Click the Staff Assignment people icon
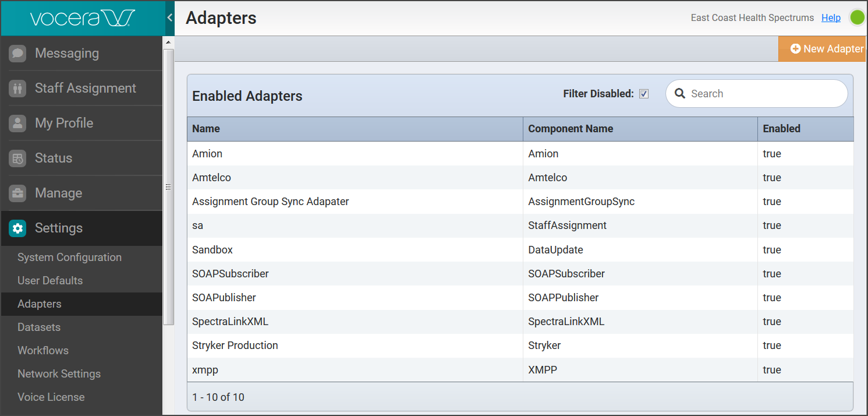This screenshot has width=868, height=416. 17,89
